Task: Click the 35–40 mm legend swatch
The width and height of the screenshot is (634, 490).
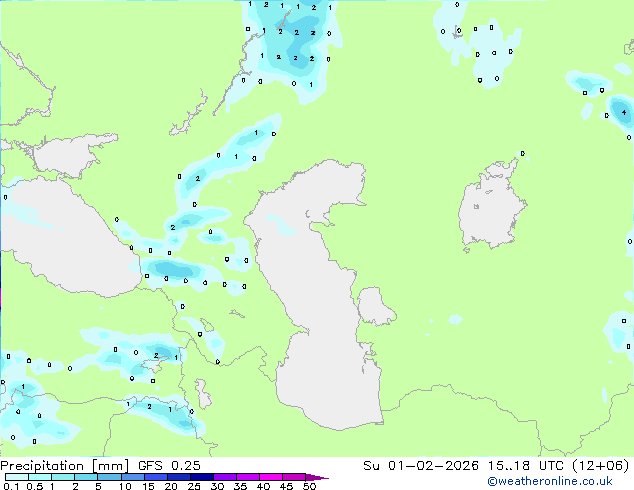Action: tap(247, 477)
